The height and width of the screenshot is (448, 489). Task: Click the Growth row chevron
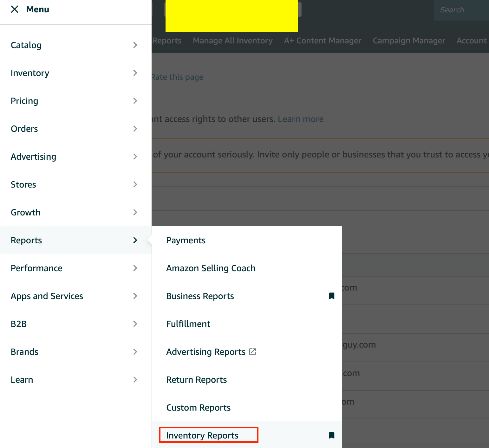(x=135, y=212)
